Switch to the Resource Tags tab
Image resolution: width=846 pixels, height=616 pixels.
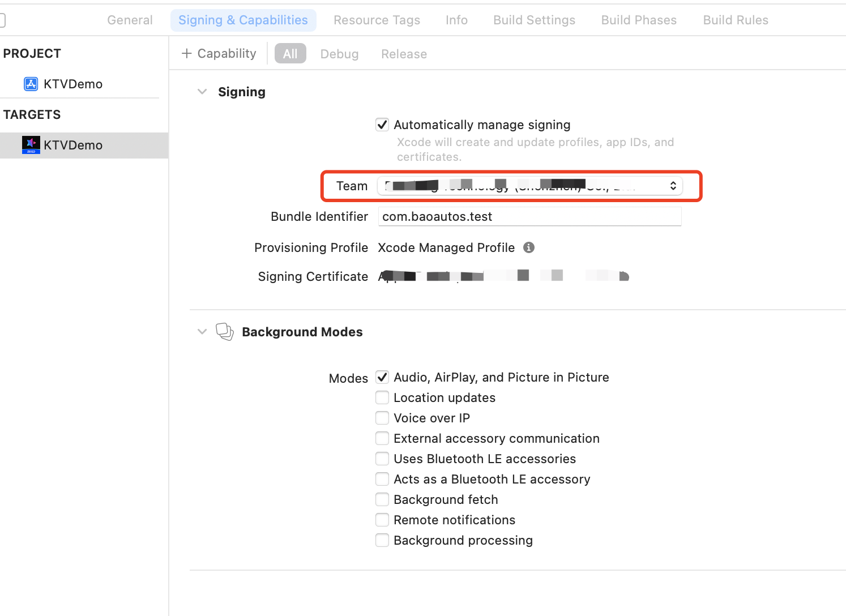(377, 20)
